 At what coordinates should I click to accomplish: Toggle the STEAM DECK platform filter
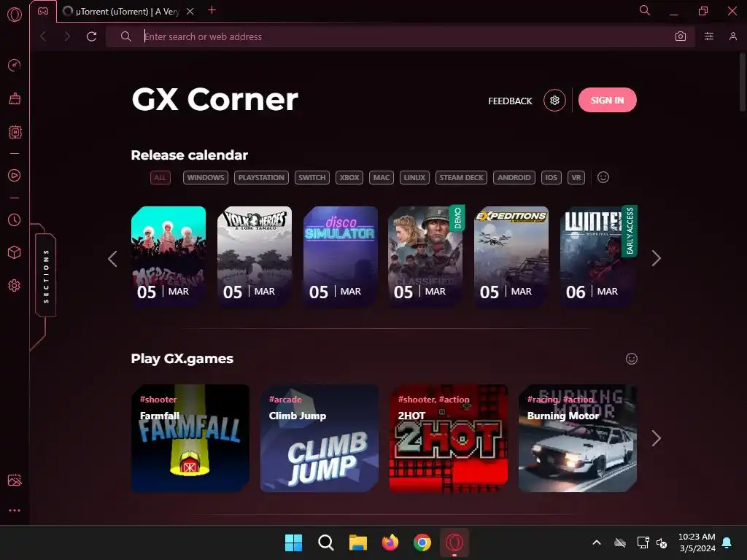point(461,178)
